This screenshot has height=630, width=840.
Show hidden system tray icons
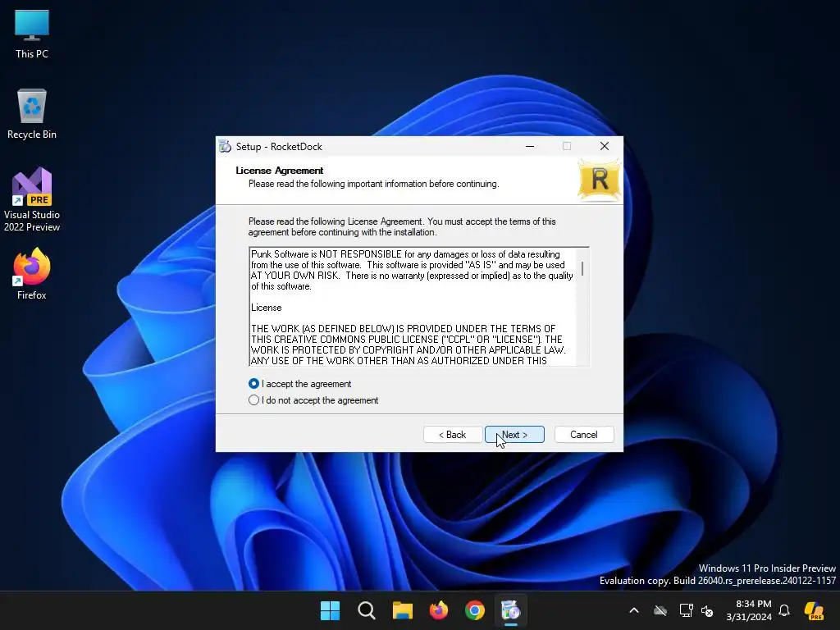coord(634,610)
